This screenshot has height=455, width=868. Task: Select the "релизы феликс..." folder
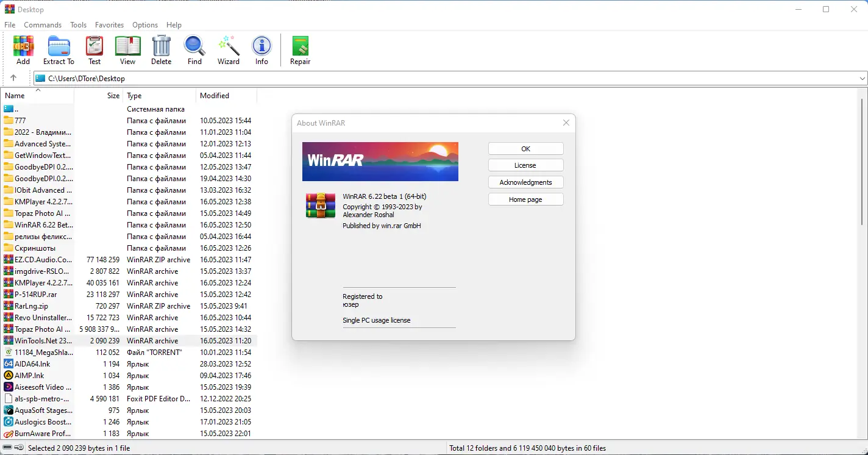(x=129, y=237)
